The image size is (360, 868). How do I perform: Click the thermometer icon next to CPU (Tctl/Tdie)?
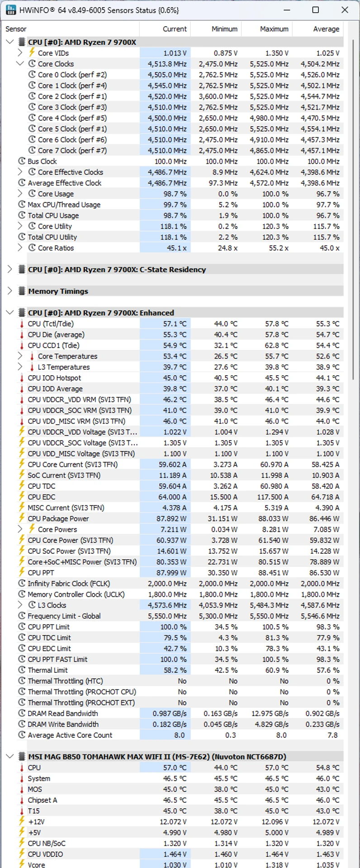[22, 324]
